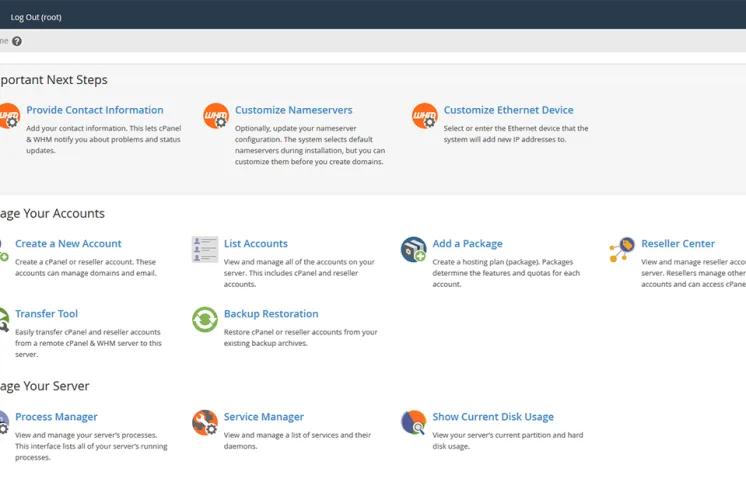Image resolution: width=746 pixels, height=500 pixels.
Task: Open the Service Manager link
Action: (x=264, y=417)
